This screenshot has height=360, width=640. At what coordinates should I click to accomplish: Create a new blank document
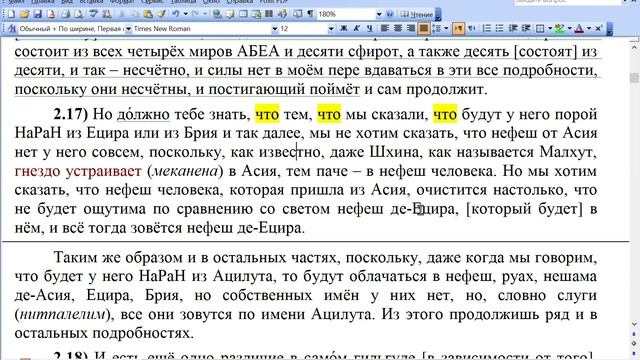point(11,14)
